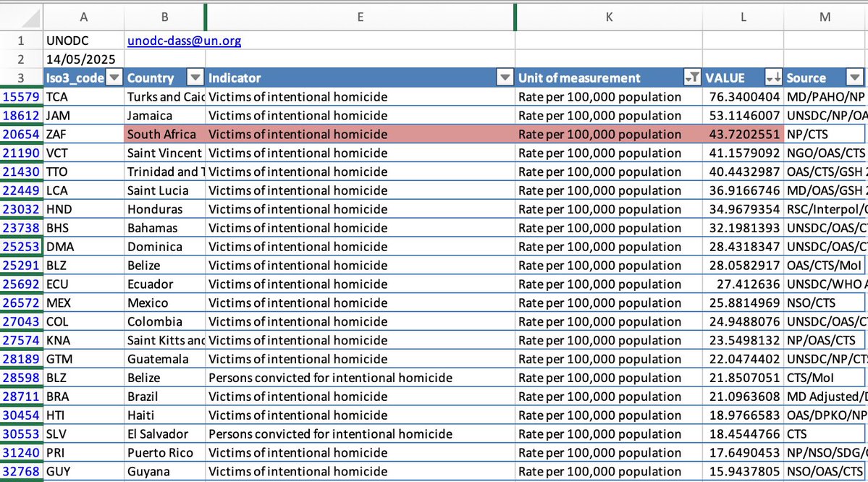Click the Puerto Rico cell
The height and width of the screenshot is (482, 868).
164,452
